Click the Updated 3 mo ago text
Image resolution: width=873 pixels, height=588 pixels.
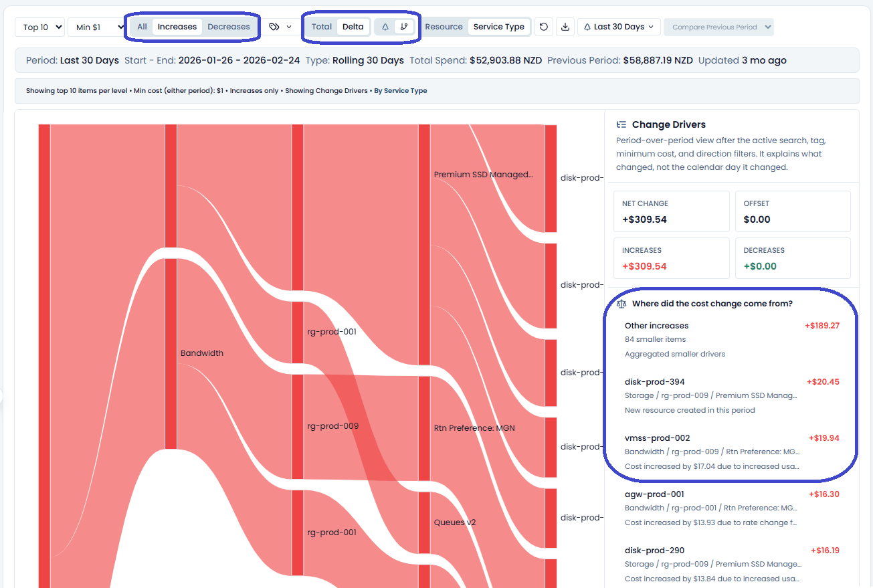point(742,60)
